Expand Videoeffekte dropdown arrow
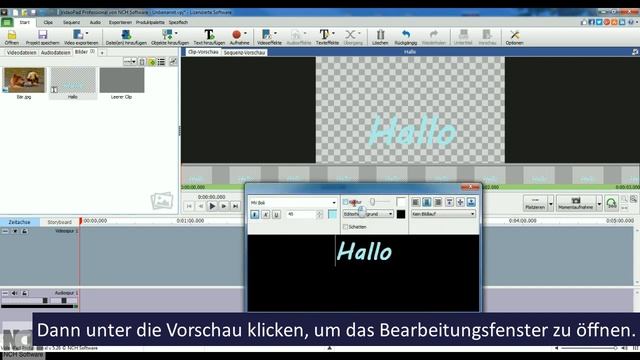640x360 pixels. (x=276, y=33)
